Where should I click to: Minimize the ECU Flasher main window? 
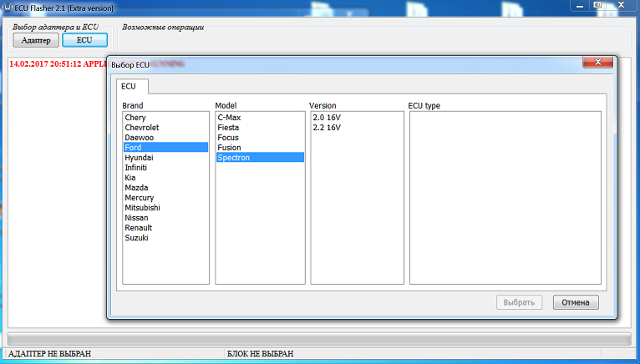580,6
